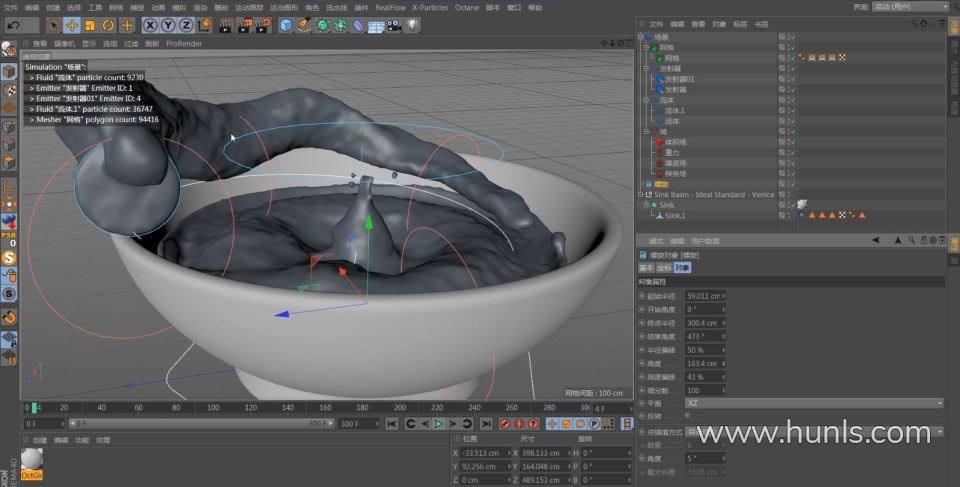The width and height of the screenshot is (960, 487).
Task: Toggle the X axis lock button
Action: point(151,25)
